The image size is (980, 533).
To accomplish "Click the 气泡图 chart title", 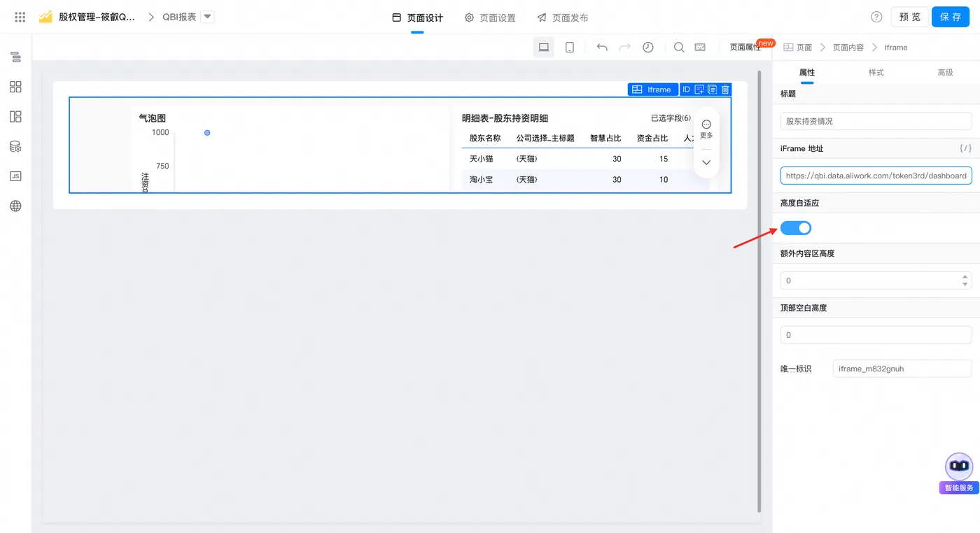I will [153, 118].
